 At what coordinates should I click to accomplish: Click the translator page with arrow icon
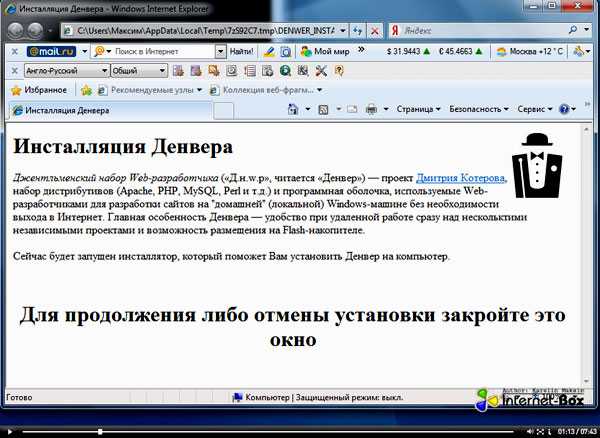267,71
